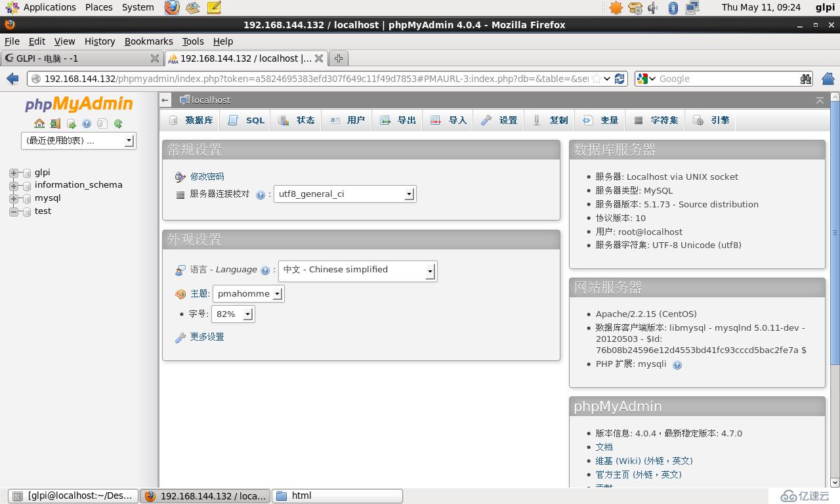Open the SQL tab
The height and width of the screenshot is (504, 840).
[247, 120]
